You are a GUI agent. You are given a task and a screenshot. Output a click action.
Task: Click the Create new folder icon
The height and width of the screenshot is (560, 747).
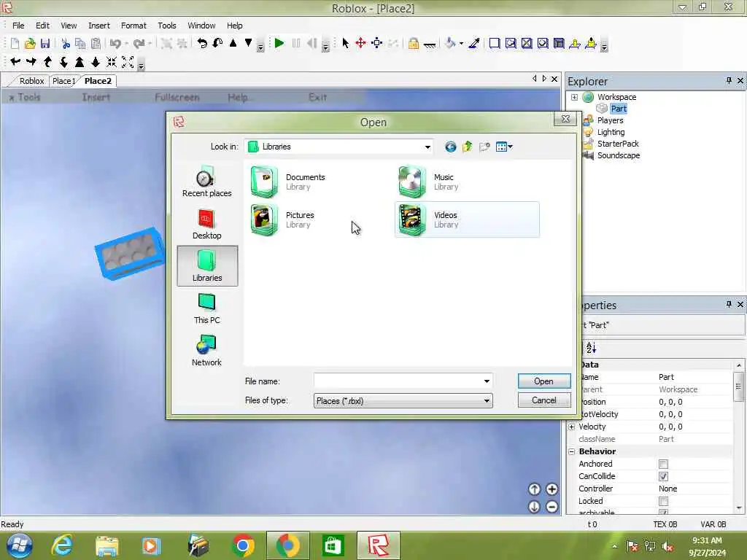point(484,147)
